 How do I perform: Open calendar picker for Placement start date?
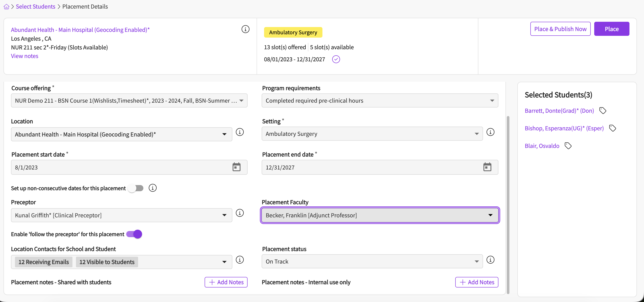pyautogui.click(x=236, y=167)
